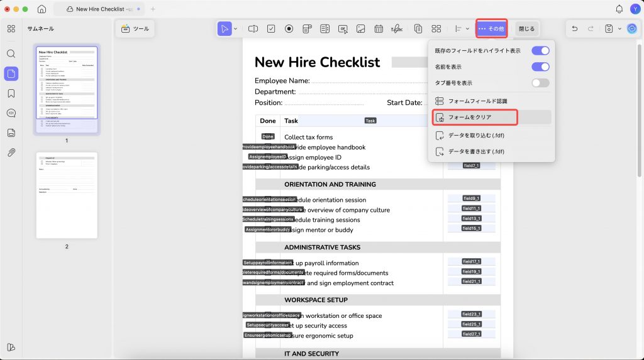Expand the save options dropdown arrow

pos(619,29)
